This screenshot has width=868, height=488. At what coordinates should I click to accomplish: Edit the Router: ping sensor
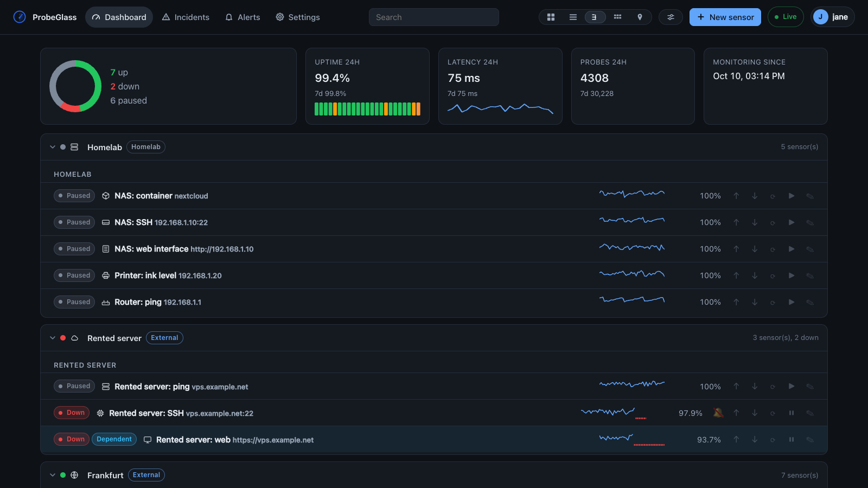[810, 302]
